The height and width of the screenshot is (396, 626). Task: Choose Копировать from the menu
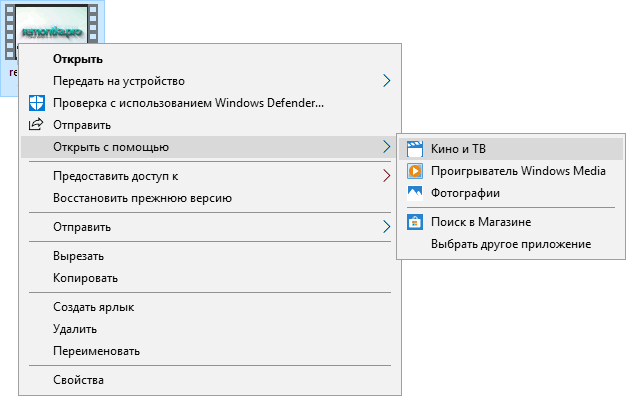click(211, 278)
